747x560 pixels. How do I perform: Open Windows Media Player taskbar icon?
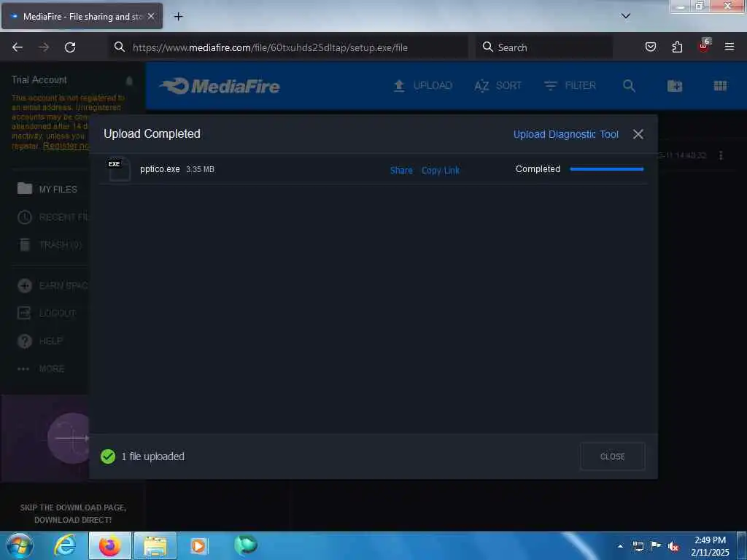pos(198,545)
